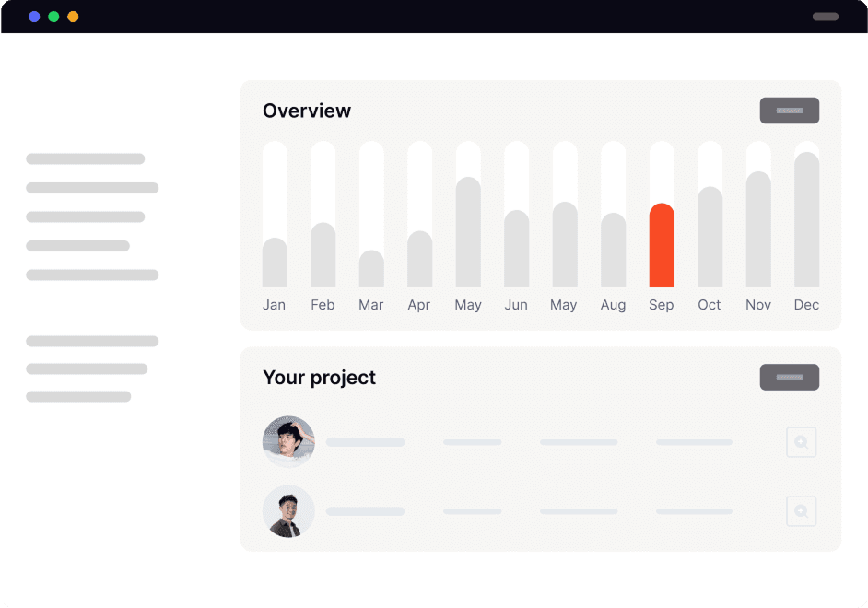Select the last item in the lower sidebar group

[79, 396]
